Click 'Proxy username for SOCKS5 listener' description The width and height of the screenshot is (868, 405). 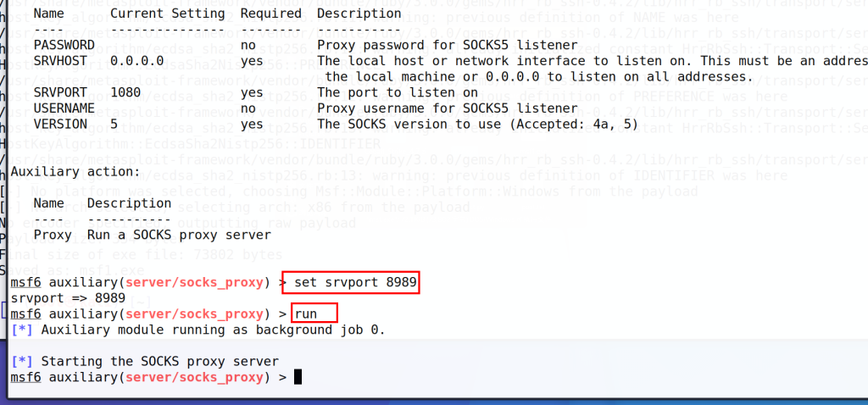click(448, 108)
